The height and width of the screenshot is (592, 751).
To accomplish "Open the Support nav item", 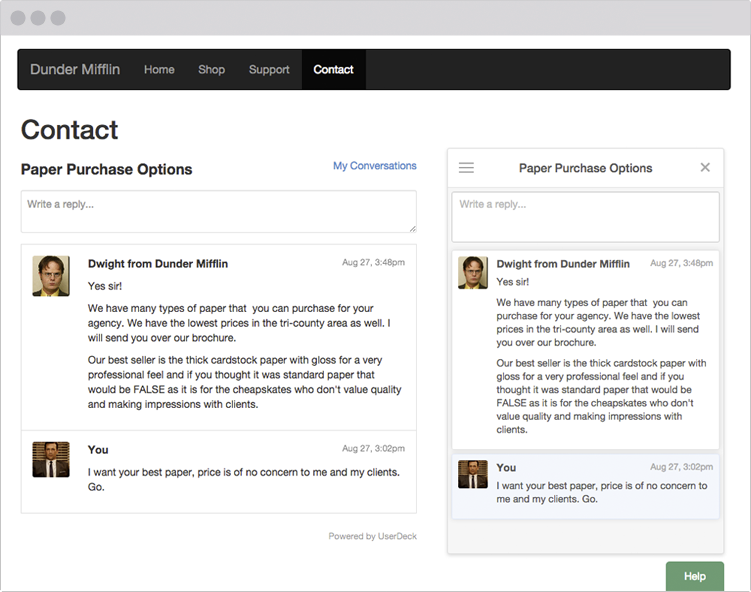I will pos(269,69).
